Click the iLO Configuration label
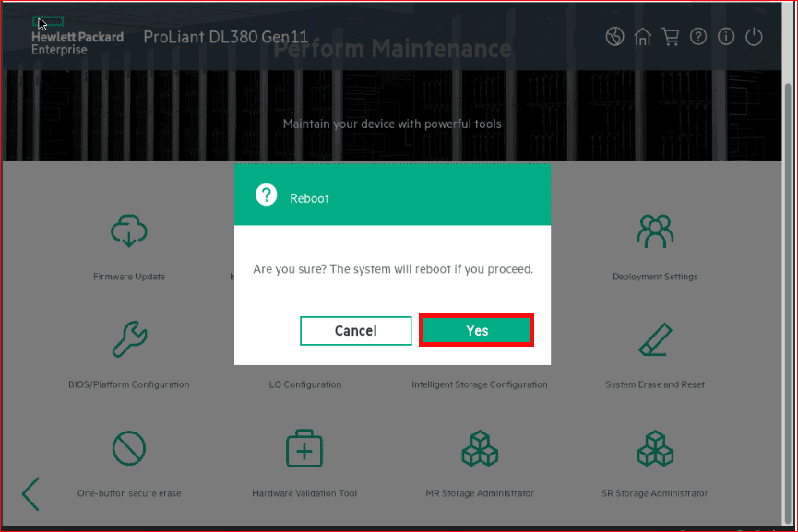The image size is (798, 532). [x=304, y=384]
